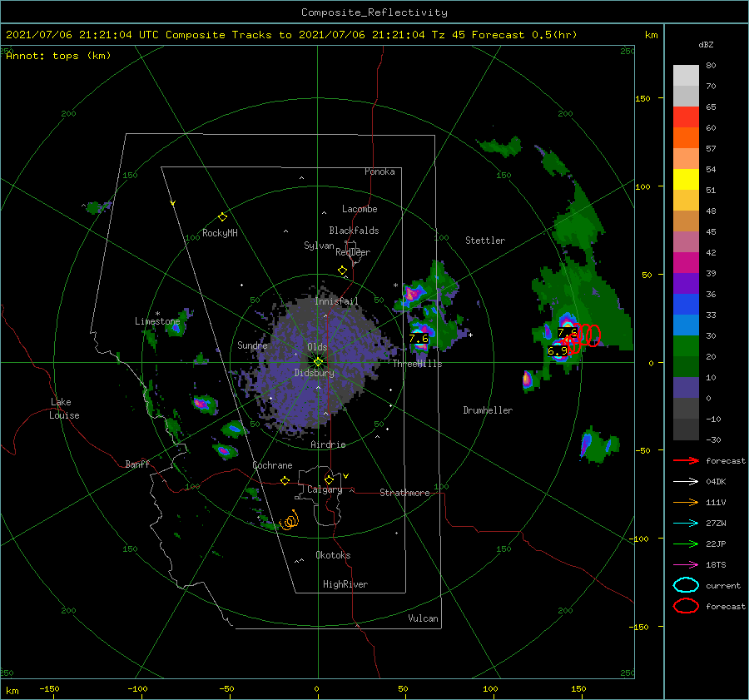The width and height of the screenshot is (749, 700).
Task: Click the storm top label 6.9
Action: click(558, 350)
